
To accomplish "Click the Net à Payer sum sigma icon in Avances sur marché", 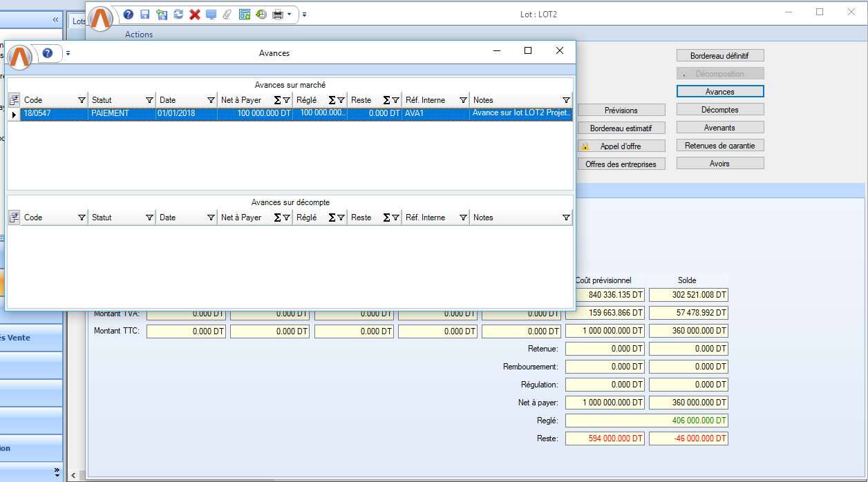I will [277, 100].
